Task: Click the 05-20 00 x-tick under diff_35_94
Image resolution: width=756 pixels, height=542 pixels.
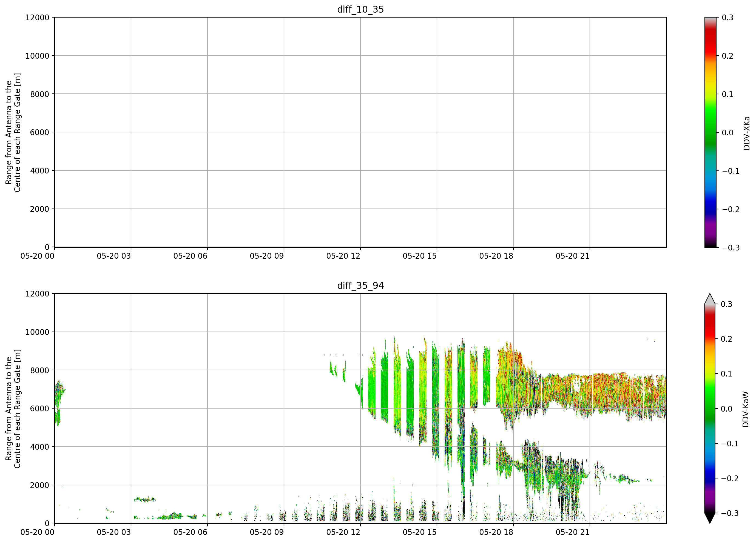Action: [x=37, y=532]
